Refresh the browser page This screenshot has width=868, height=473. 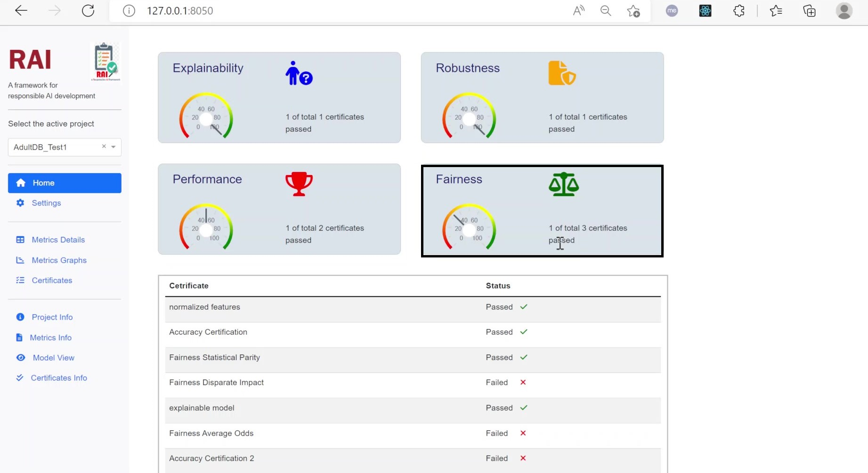(88, 11)
